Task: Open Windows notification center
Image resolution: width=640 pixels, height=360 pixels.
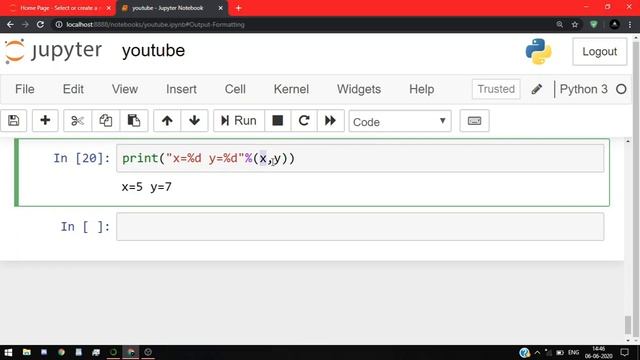Action: point(624,352)
